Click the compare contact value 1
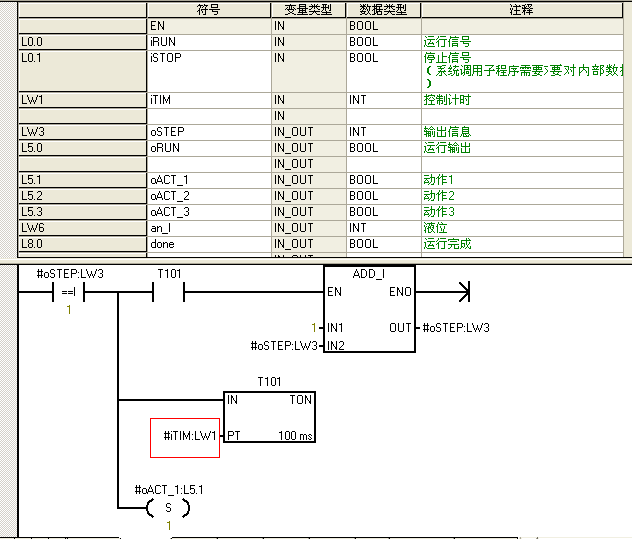Screen dimensions: 632x539 69,310
